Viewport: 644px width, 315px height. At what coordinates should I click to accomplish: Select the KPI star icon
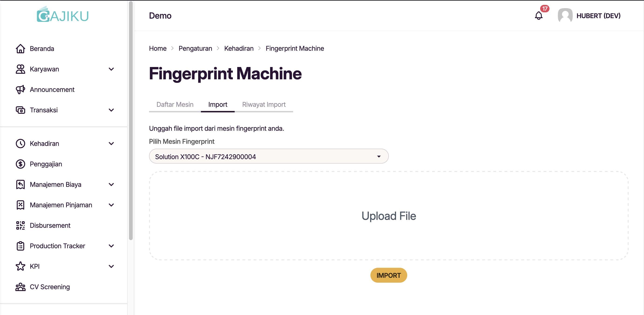pyautogui.click(x=20, y=266)
